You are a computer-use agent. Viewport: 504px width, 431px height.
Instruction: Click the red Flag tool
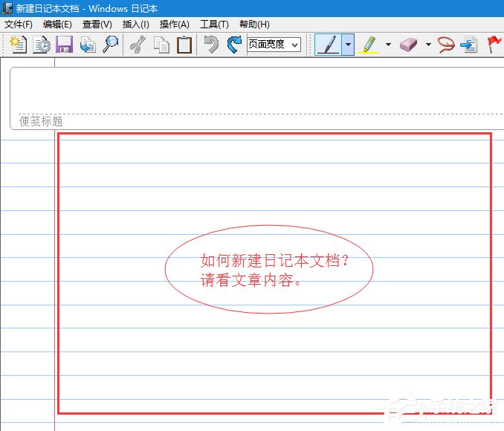[x=494, y=45]
